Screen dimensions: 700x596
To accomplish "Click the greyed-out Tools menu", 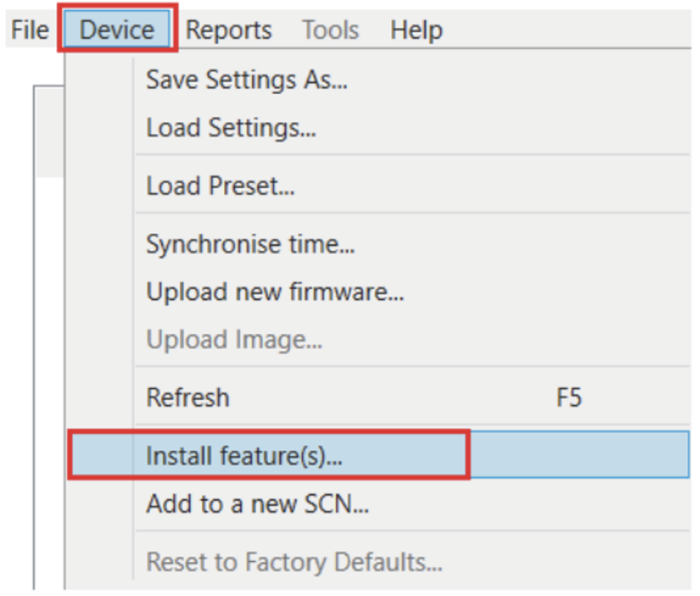I will click(x=331, y=29).
